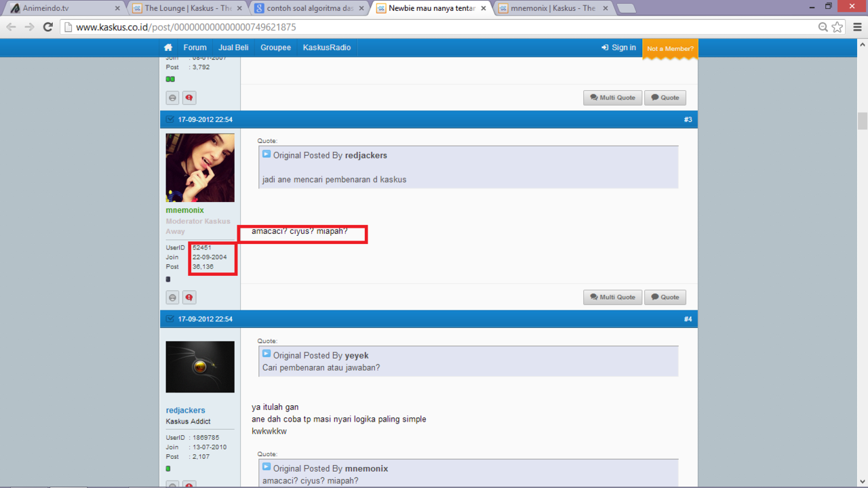The height and width of the screenshot is (488, 868).
Task: Click the text 'jadi ane mencari pembenaran d kaskus'
Action: pos(334,180)
